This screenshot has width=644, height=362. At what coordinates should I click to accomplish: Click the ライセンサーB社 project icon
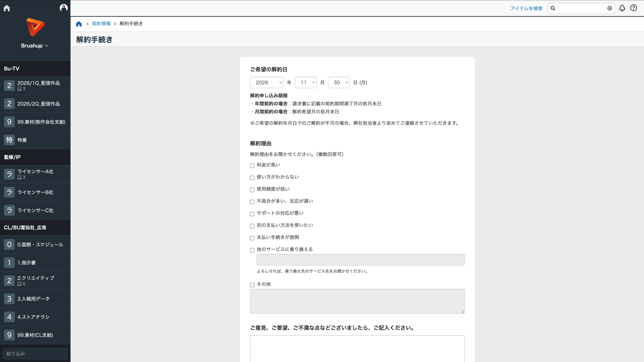tap(9, 192)
